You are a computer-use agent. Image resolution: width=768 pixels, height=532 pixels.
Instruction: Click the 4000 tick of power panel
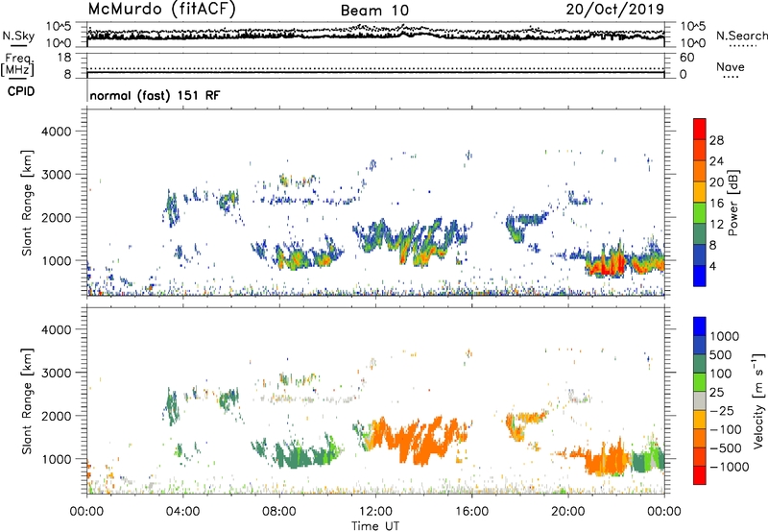56,132
